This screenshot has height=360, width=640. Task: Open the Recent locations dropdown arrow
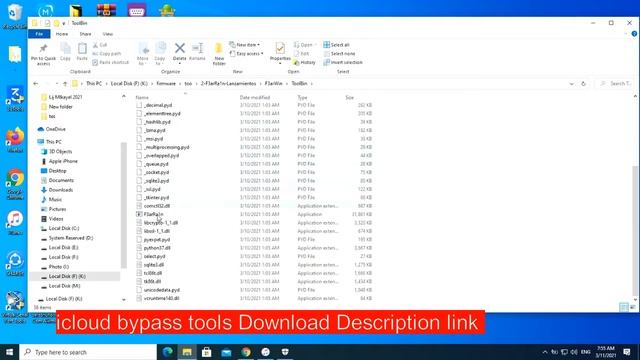(x=57, y=84)
